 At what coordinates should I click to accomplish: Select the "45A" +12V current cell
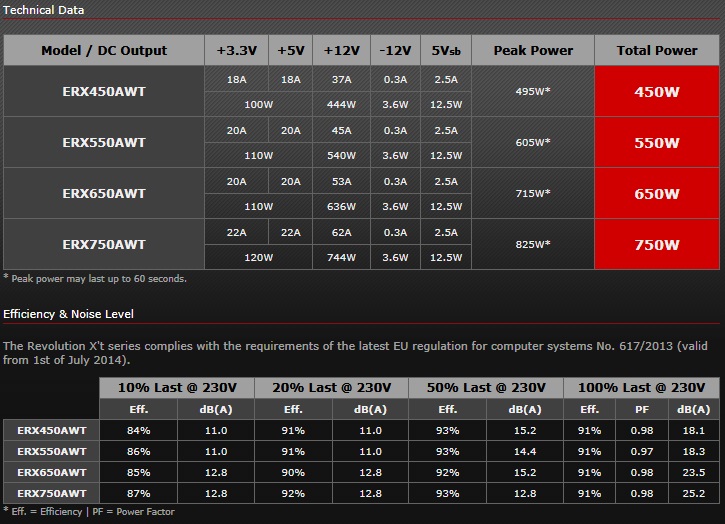coord(341,130)
